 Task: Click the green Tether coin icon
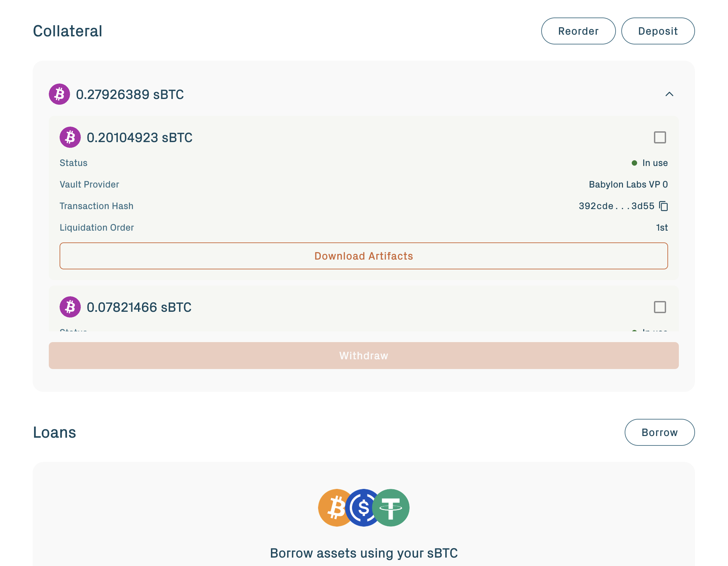391,508
